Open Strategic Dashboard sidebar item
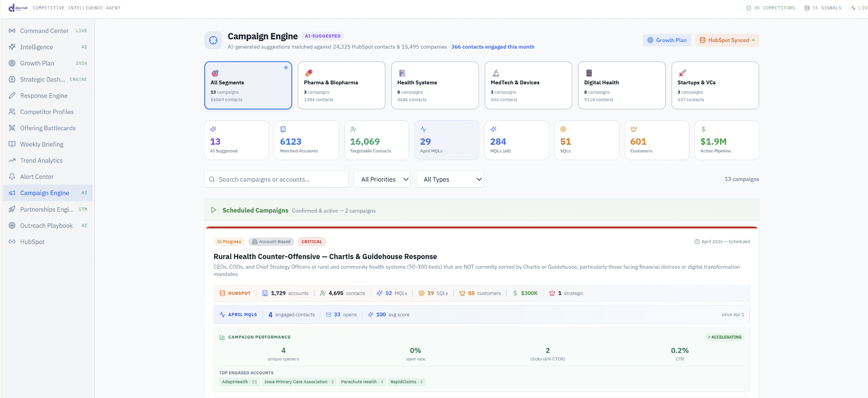Viewport: 868px width, 398px height. coord(48,80)
